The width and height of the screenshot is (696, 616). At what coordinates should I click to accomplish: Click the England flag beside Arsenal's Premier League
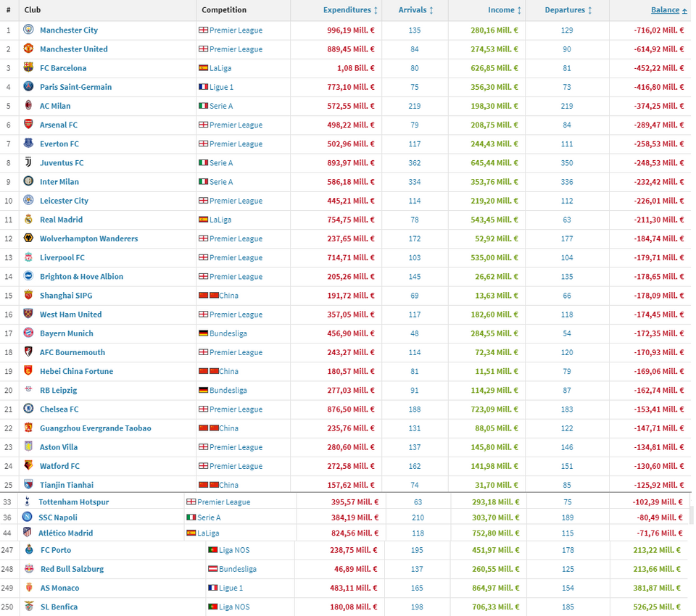click(204, 125)
